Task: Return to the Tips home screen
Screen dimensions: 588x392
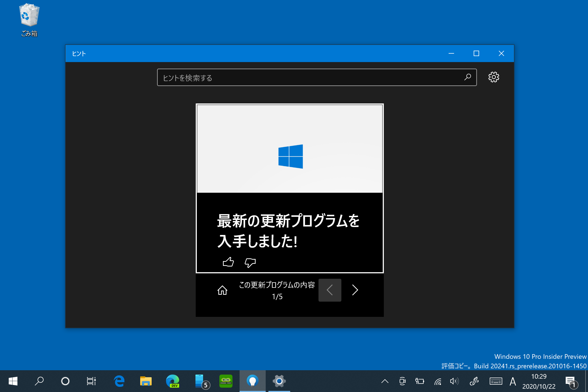Action: (x=222, y=291)
